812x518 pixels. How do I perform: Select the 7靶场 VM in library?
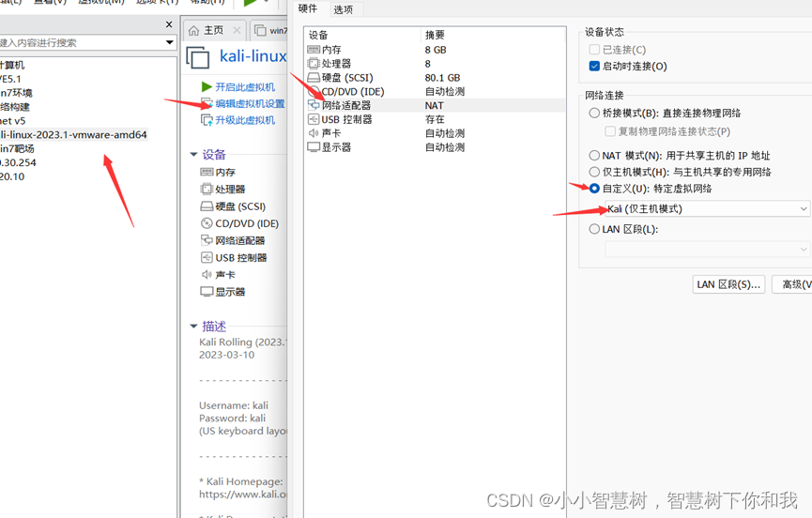click(17, 148)
